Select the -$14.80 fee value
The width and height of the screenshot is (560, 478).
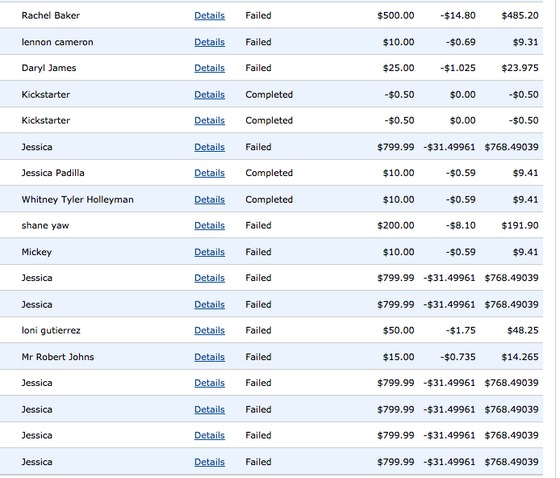458,16
